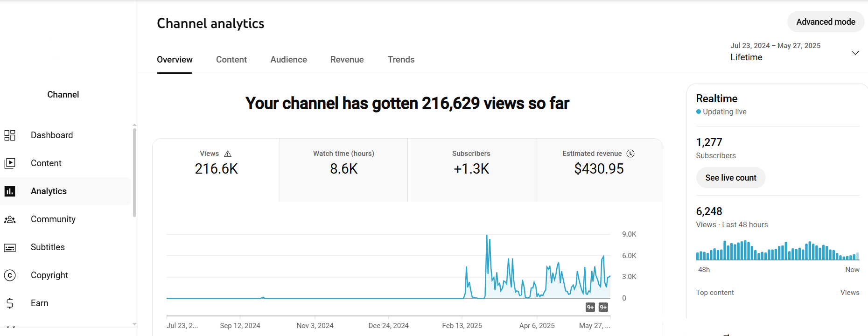Click the first 9+ video marker on chart
868x336 pixels.
(x=590, y=307)
